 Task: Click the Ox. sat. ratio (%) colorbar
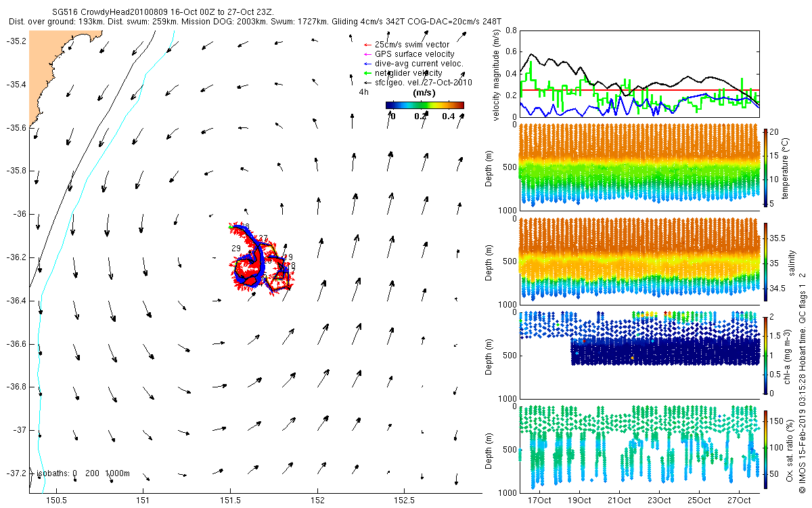pyautogui.click(x=765, y=449)
